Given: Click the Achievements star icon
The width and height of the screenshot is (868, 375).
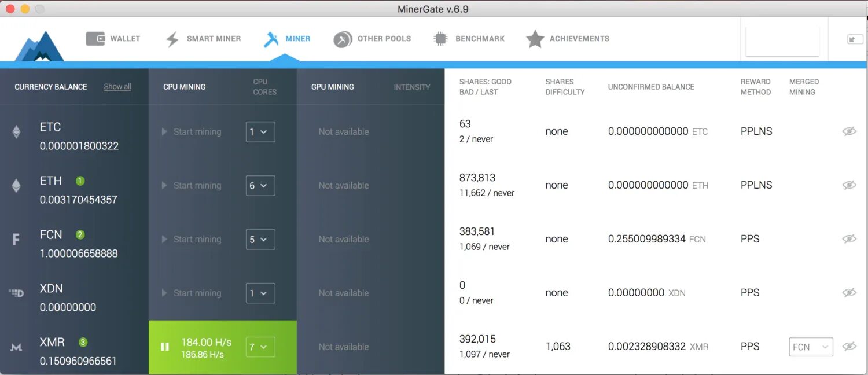Looking at the screenshot, I should pos(535,39).
